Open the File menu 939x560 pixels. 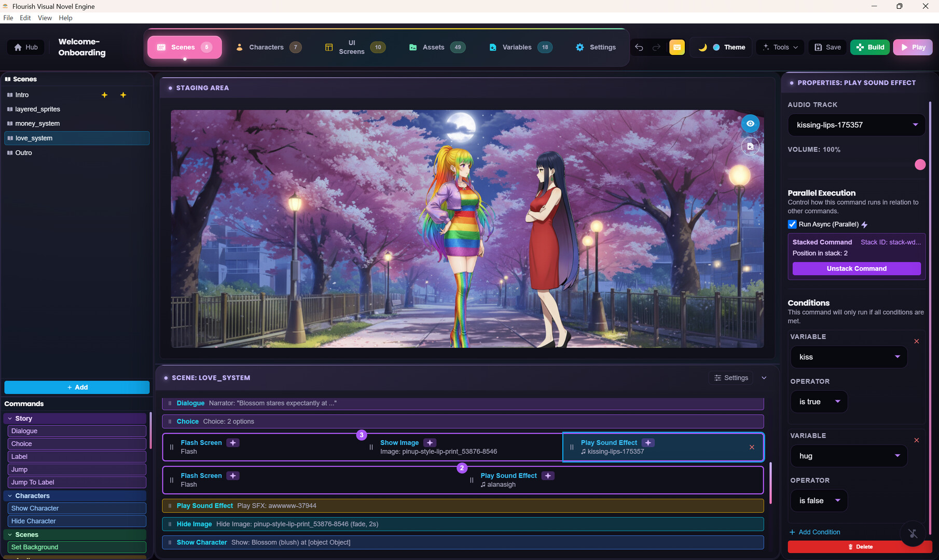point(8,18)
